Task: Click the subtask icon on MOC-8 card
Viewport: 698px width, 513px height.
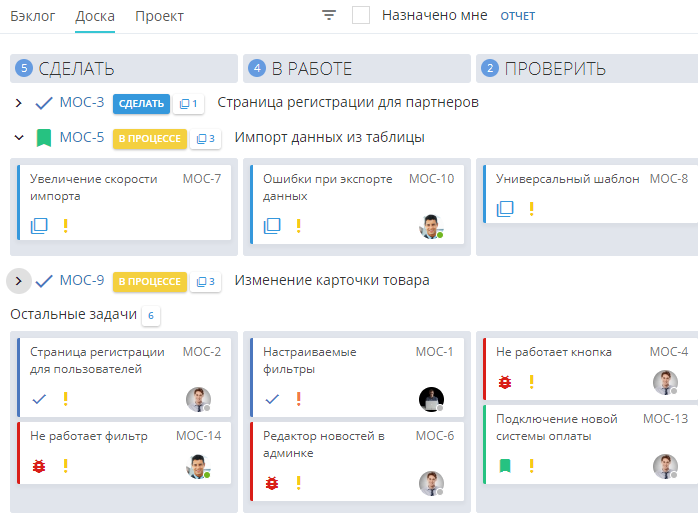Action: tap(505, 208)
